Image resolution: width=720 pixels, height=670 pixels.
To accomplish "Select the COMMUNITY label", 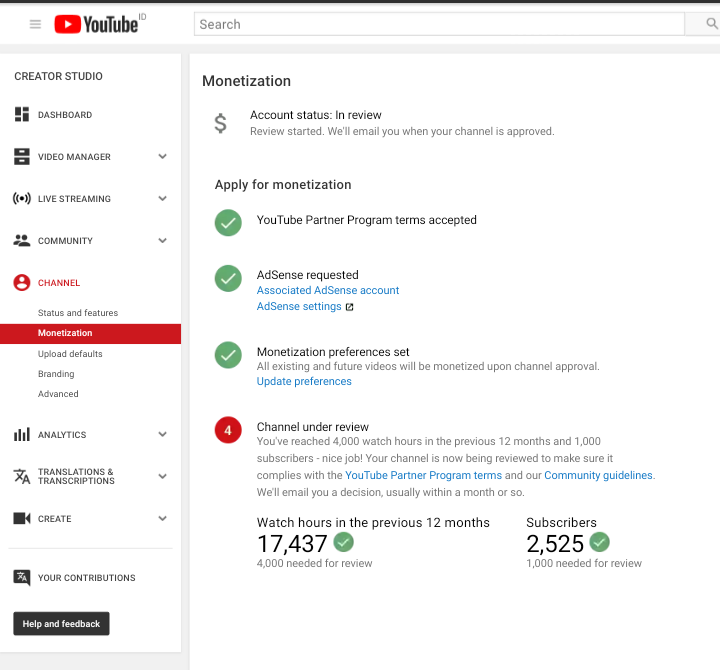I will click(x=65, y=241).
